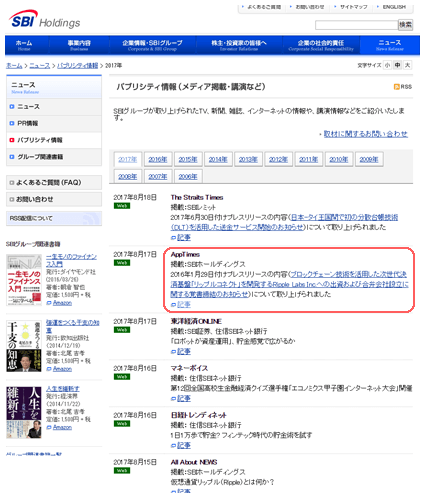
Task: Click Web tag beside 日経トレンディネット
Action: click(122, 424)
